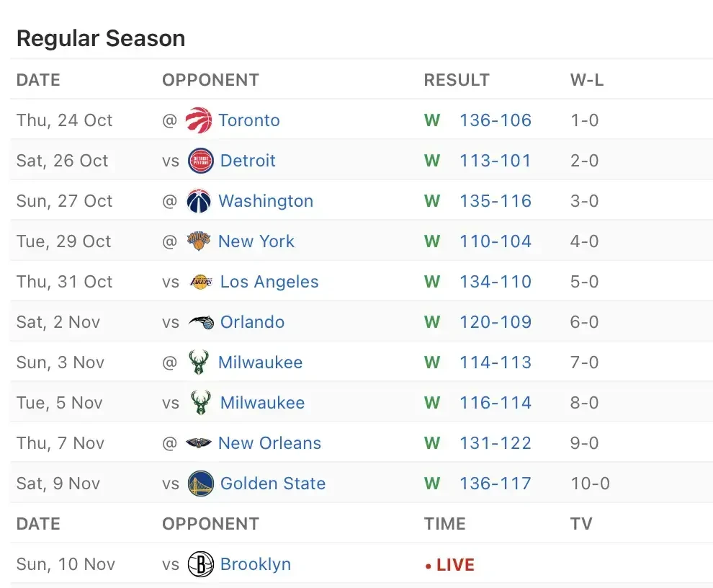The height and width of the screenshot is (588, 713).
Task: Click the Detroit Pistons logo
Action: (200, 161)
